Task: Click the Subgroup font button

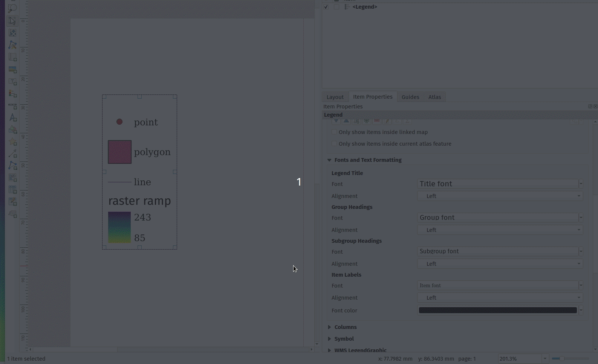Action: (497, 251)
